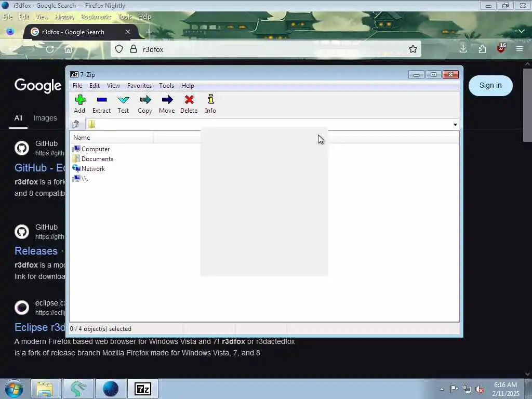
Task: Click the Sign in button on Google
Action: pyautogui.click(x=490, y=86)
